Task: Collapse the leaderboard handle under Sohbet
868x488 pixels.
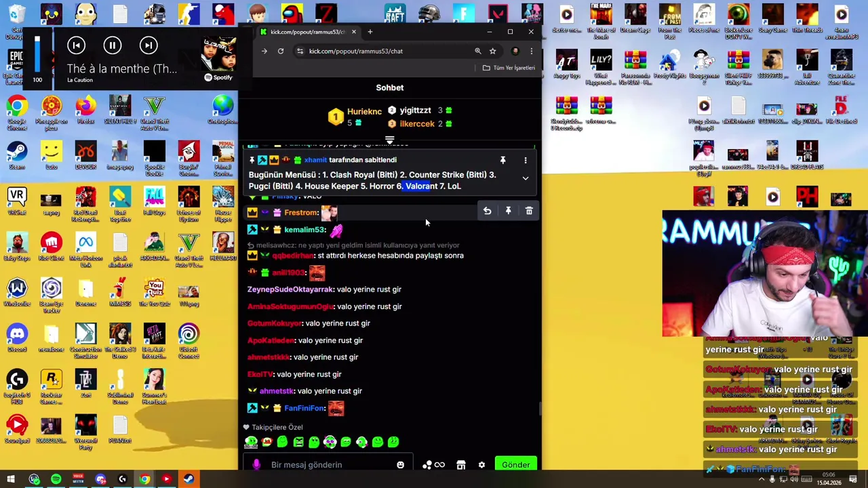Action: point(390,140)
